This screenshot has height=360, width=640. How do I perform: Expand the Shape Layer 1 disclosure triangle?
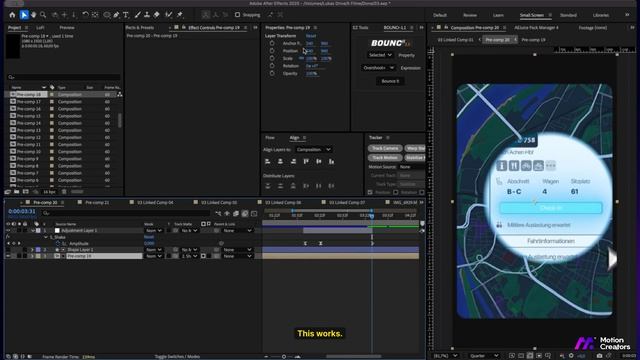tap(32, 249)
